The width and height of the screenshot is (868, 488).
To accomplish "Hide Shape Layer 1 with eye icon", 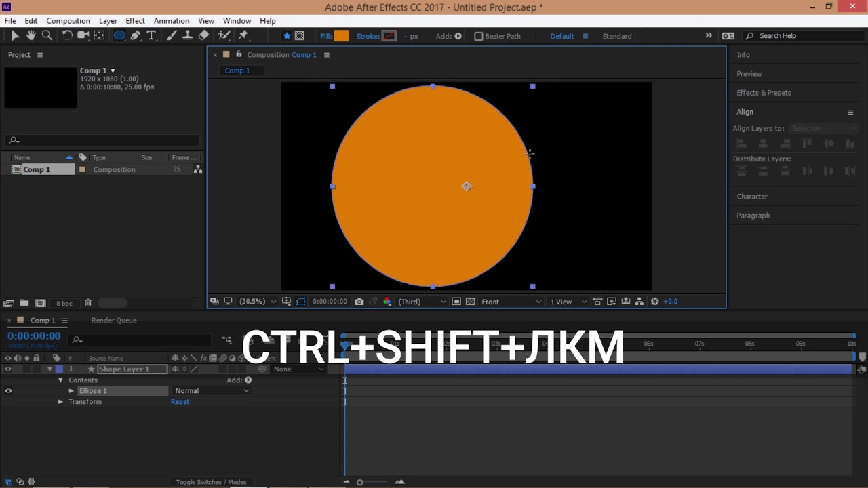I will [8, 369].
